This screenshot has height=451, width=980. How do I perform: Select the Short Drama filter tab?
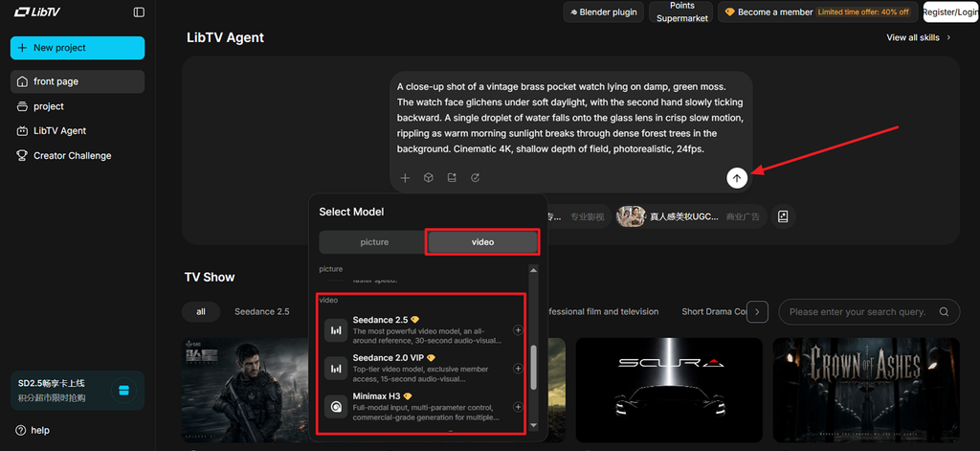point(714,311)
